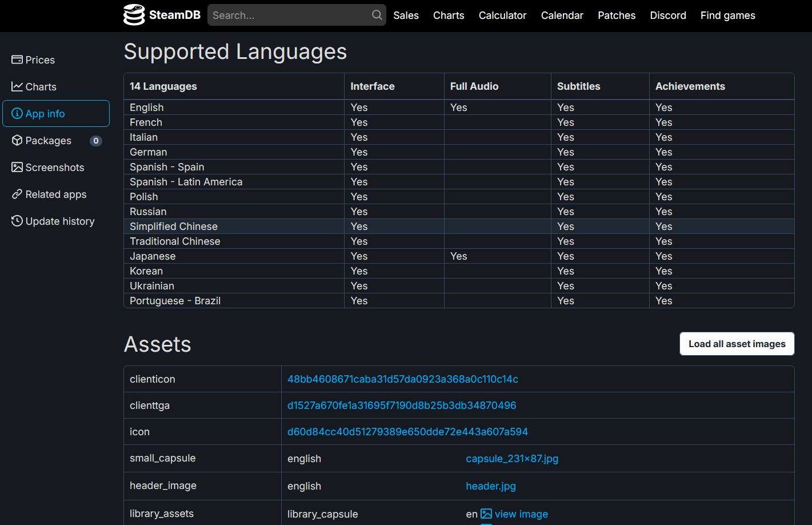Screen dimensions: 812x525
Task: Open Prices from sidebar card icon
Action: click(x=17, y=59)
